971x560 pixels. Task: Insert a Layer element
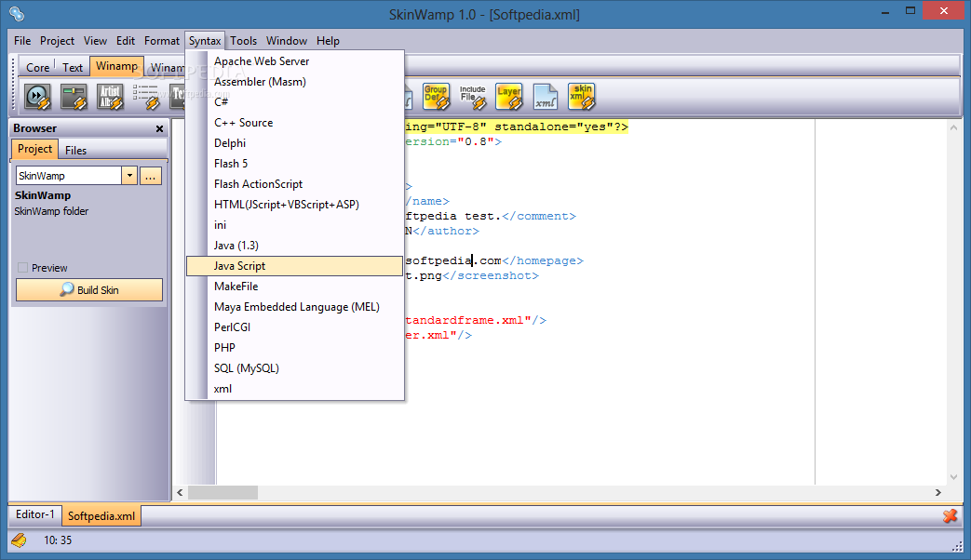click(509, 97)
